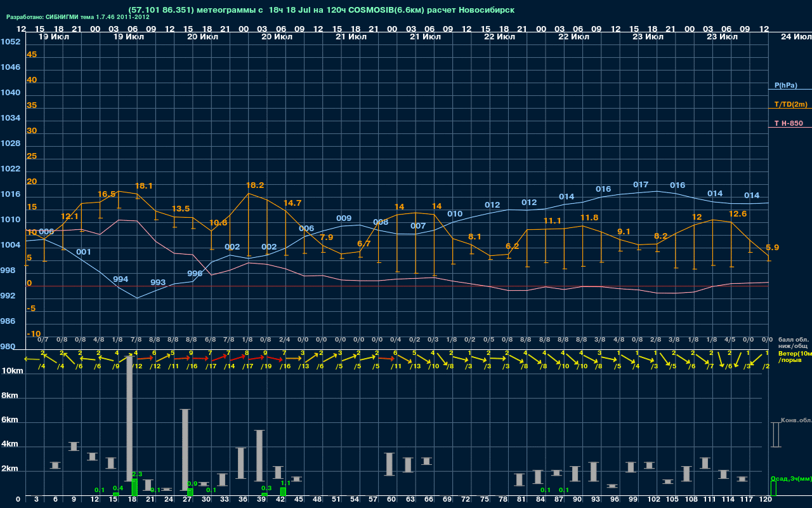Click pressure label 010

[x=455, y=214]
